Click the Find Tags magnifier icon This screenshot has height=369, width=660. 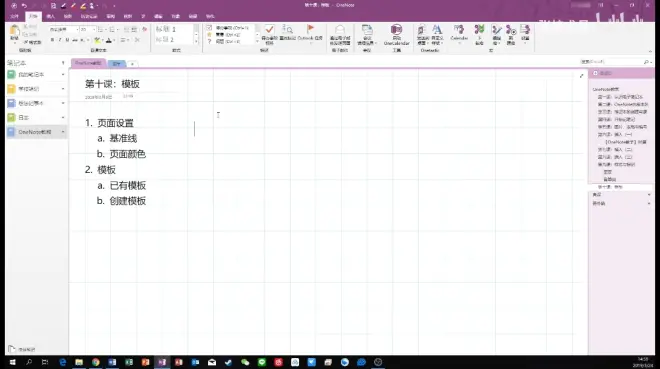(287, 29)
